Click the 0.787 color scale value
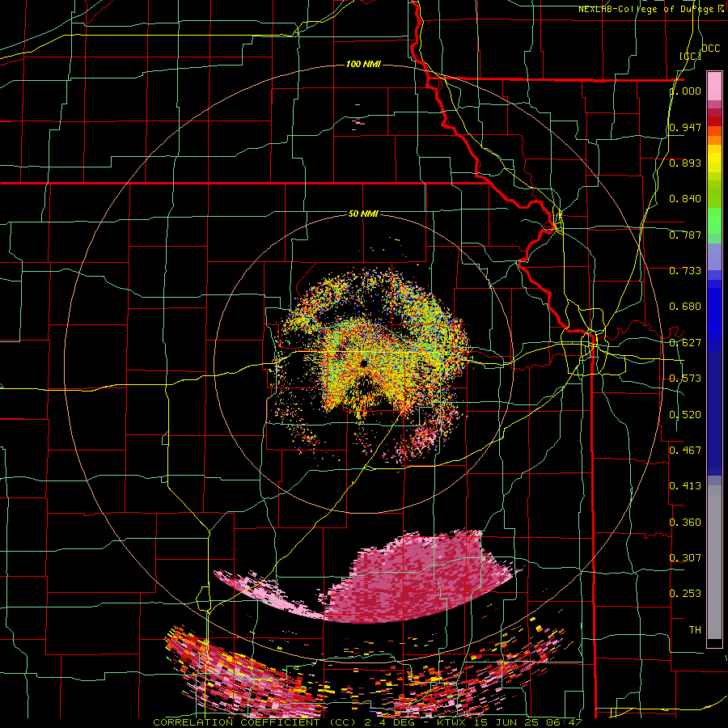Viewport: 728px width, 728px height. pyautogui.click(x=685, y=235)
